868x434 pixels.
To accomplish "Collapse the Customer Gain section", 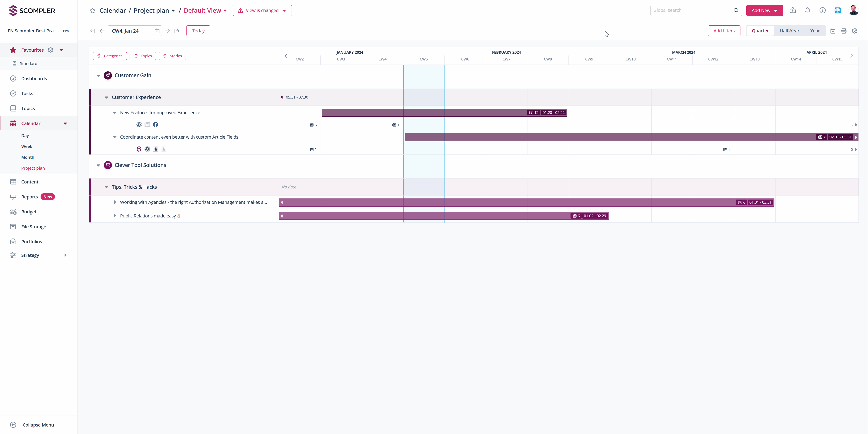I will 98,75.
